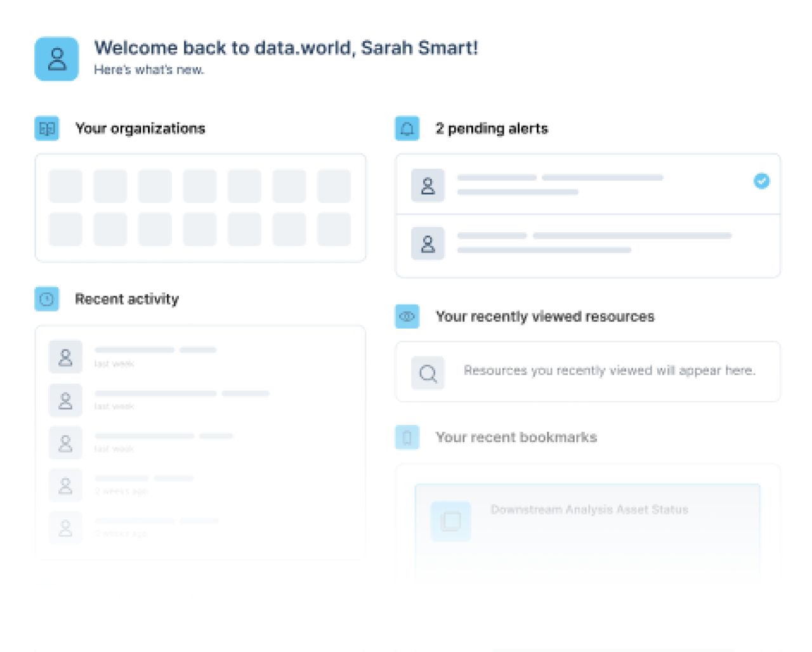Click Sarah Smart's profile avatar icon
Viewport: 812px width, 652px height.
tap(56, 59)
